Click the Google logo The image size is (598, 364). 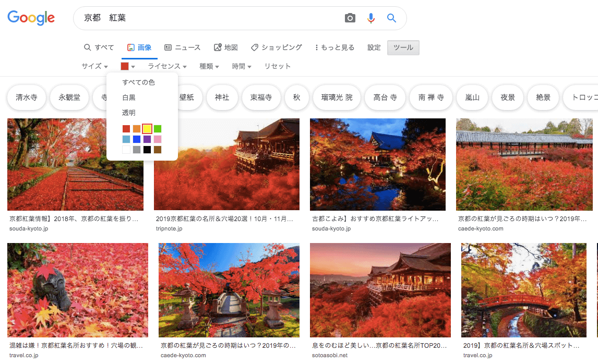[x=31, y=18]
